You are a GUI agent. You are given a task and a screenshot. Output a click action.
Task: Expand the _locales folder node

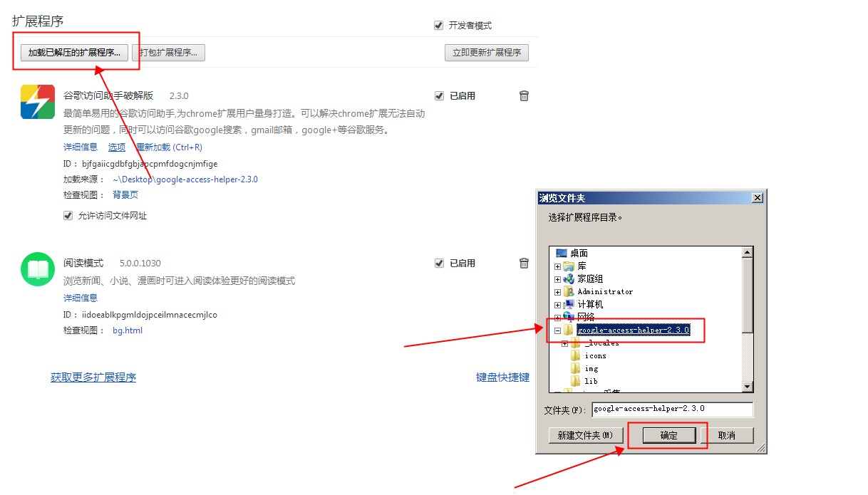564,343
